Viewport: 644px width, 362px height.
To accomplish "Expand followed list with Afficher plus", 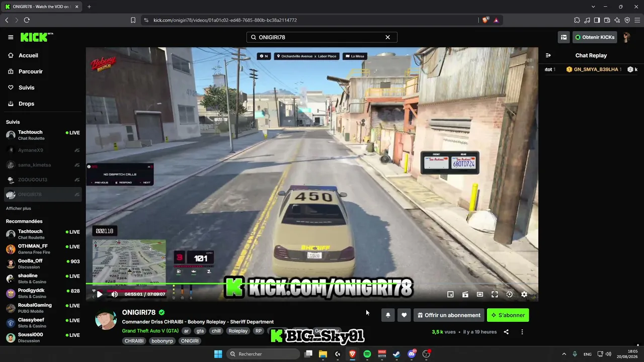I will 19,208.
